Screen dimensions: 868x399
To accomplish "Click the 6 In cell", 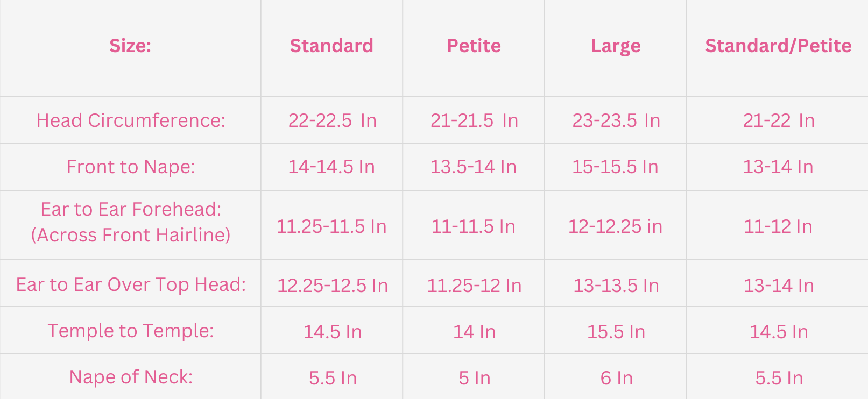I will click(x=616, y=378).
